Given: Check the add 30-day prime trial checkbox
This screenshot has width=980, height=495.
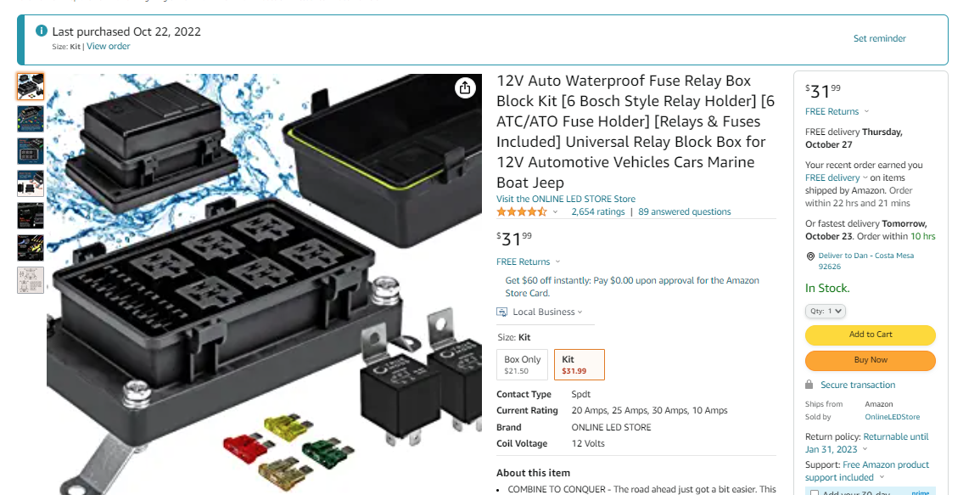Looking at the screenshot, I should pyautogui.click(x=815, y=492).
